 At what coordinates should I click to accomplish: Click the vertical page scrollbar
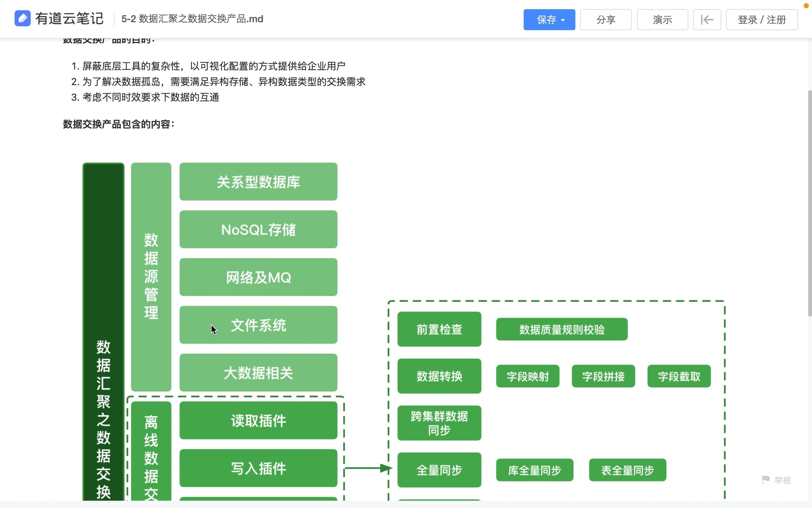(810, 203)
